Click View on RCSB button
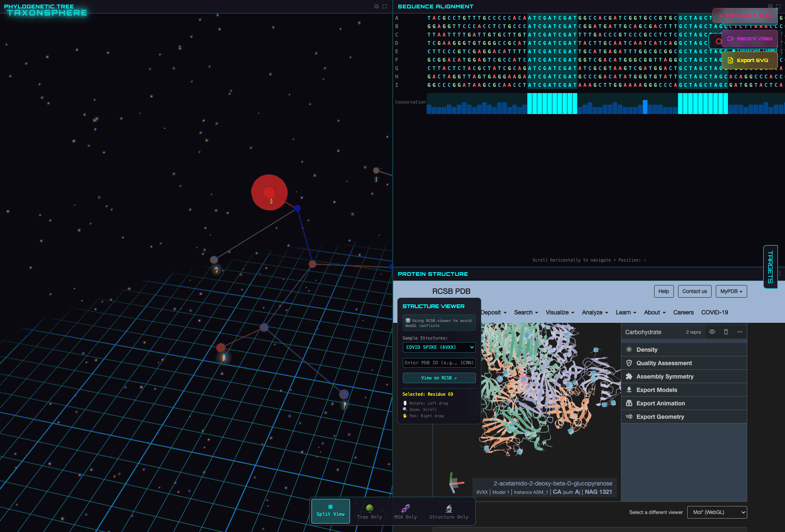 pos(439,378)
